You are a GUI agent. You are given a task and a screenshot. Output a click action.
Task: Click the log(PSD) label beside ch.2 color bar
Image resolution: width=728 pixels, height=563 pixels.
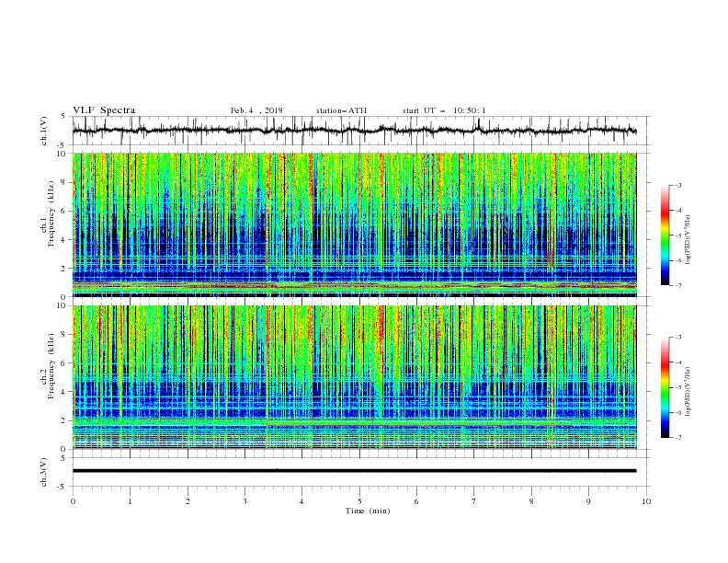[688, 391]
